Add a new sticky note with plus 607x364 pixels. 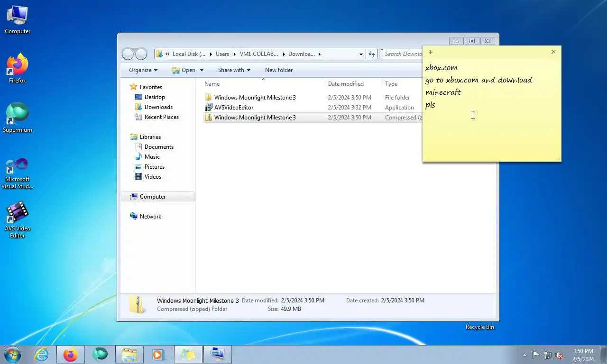click(430, 52)
